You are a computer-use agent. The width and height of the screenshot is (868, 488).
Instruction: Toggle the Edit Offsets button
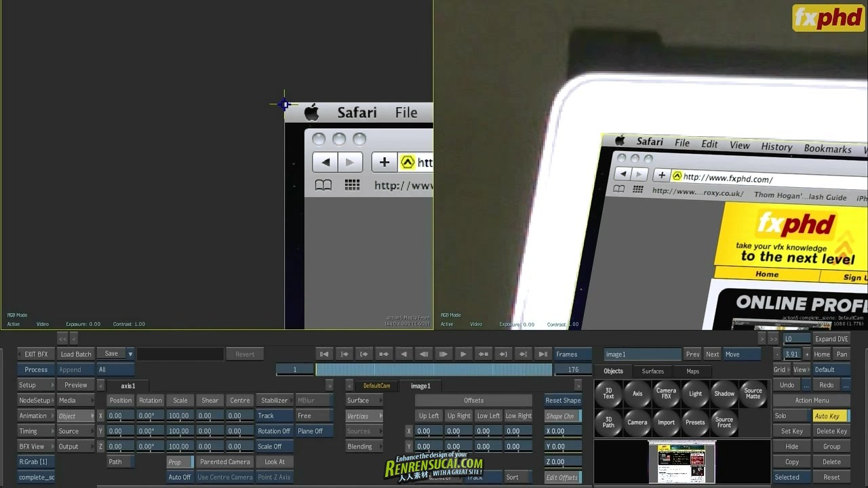coord(563,478)
